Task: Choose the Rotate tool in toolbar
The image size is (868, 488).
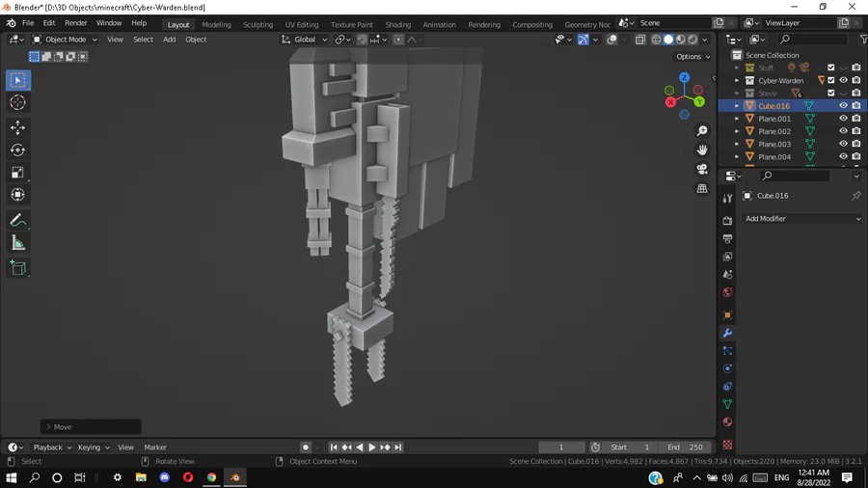Action: tap(17, 149)
